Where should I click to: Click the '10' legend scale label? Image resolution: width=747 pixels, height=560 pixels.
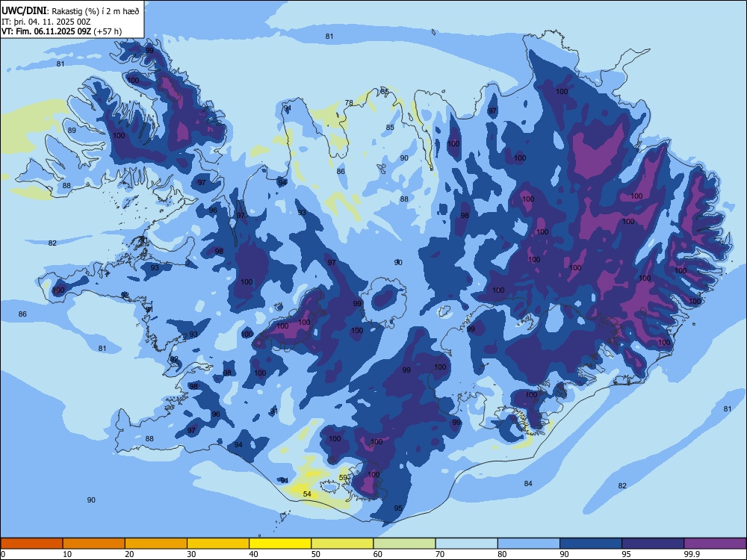click(67, 554)
